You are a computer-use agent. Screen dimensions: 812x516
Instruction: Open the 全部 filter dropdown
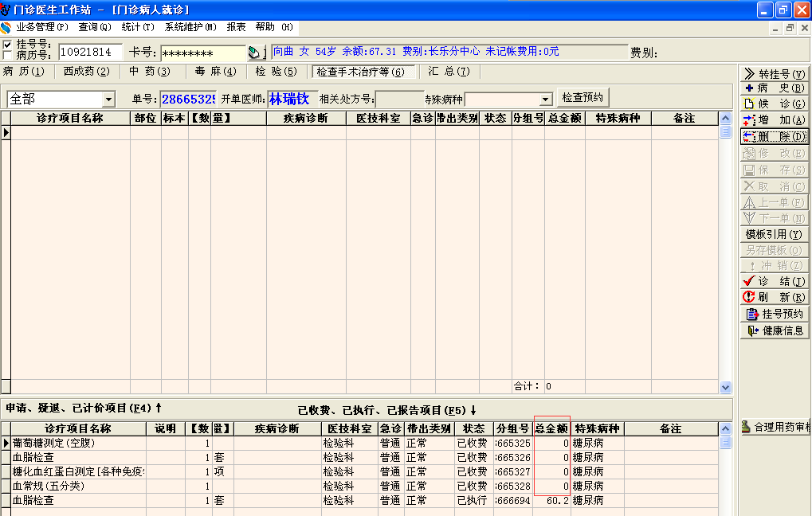click(108, 99)
